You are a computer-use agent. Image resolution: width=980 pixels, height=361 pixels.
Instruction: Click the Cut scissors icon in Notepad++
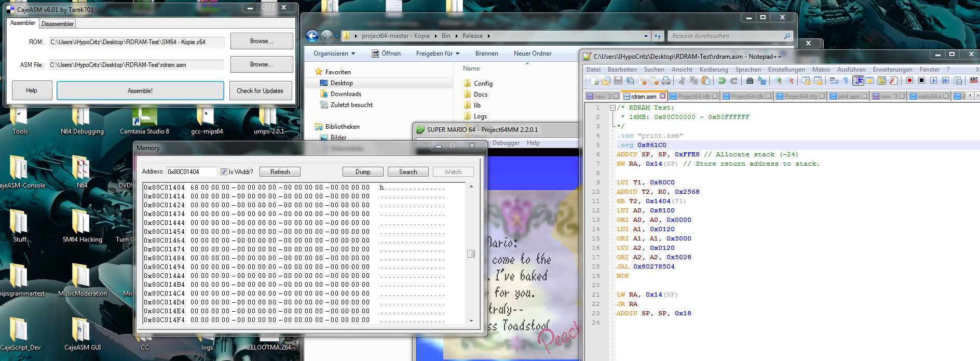point(682,81)
